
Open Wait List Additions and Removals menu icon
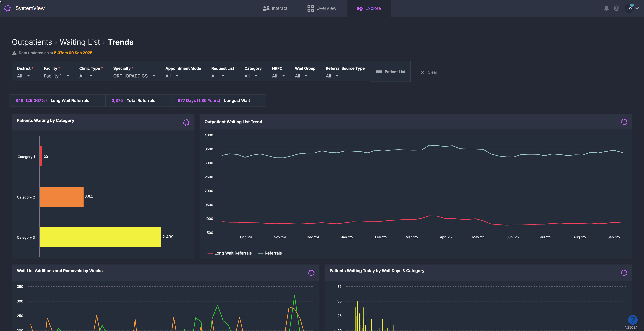(x=311, y=273)
